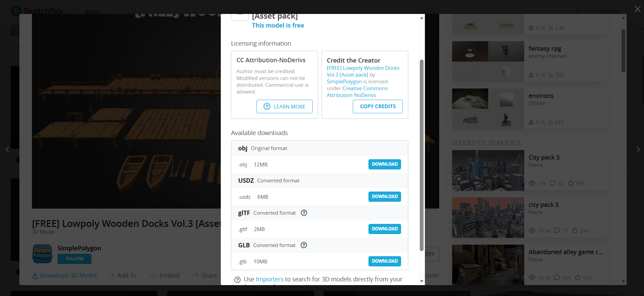Click the dialog scrollbar up arrow
The image size is (644, 296).
pos(422,18)
